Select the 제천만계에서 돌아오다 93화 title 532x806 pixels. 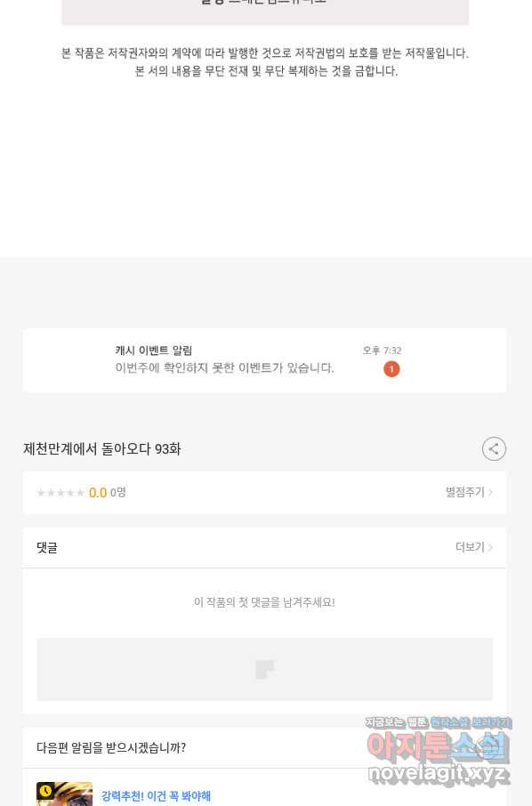pos(101,448)
